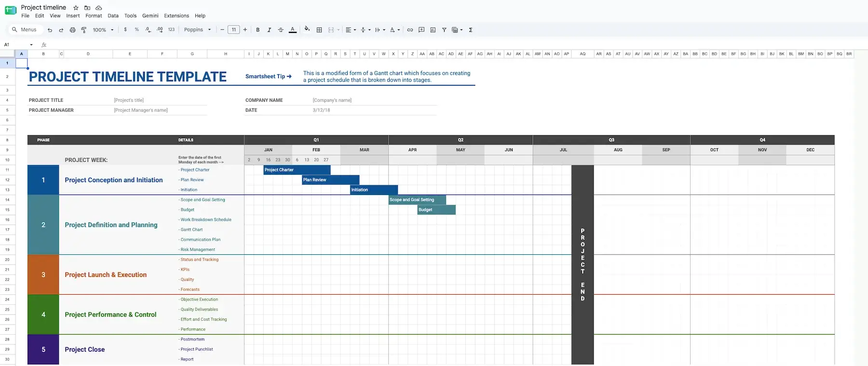Click the font size field
The height and width of the screenshot is (366, 868).
234,30
